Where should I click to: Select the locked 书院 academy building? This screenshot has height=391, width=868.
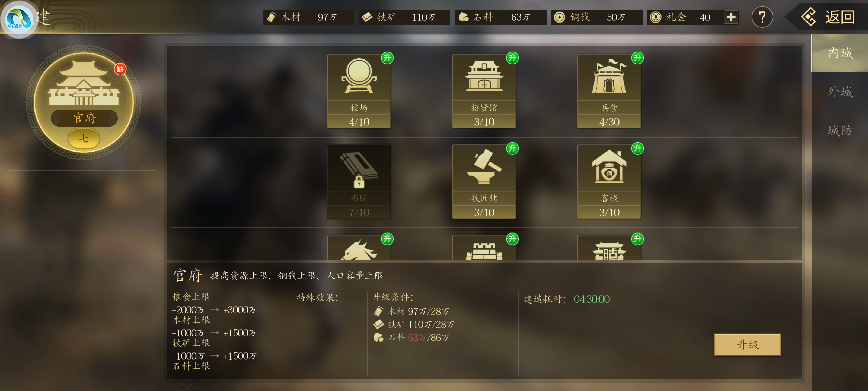[359, 181]
